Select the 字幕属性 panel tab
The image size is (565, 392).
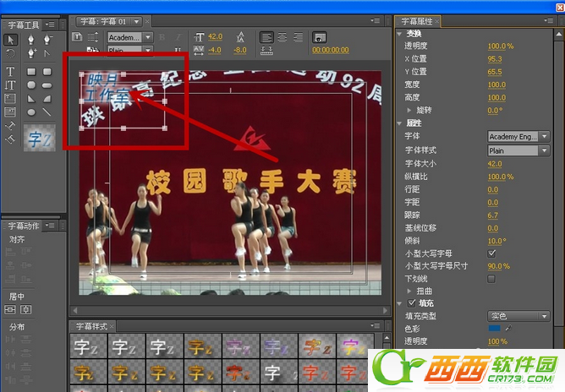coord(420,20)
